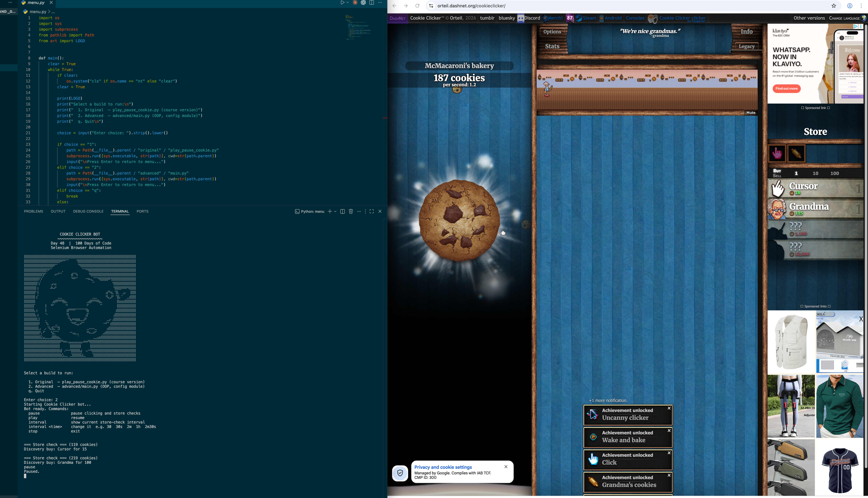Split the editor with the split-editor icon
This screenshot has width=868, height=498.
point(372,2)
